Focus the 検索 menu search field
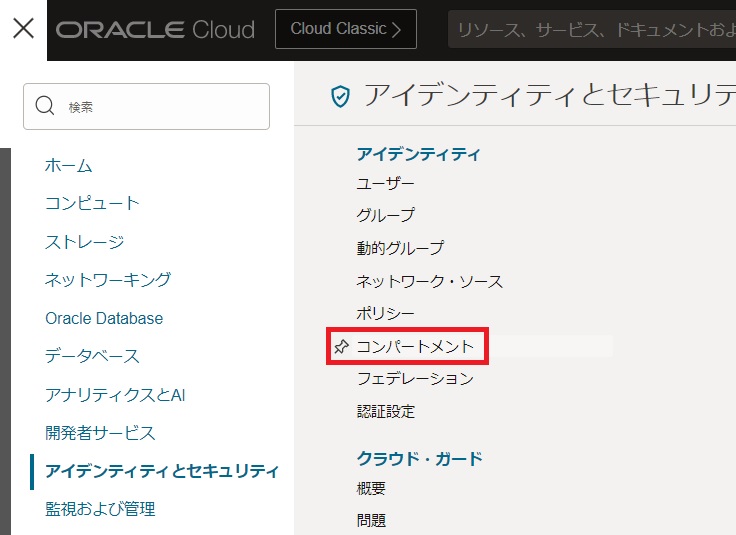Screen dimensions: 736x535 [160, 106]
